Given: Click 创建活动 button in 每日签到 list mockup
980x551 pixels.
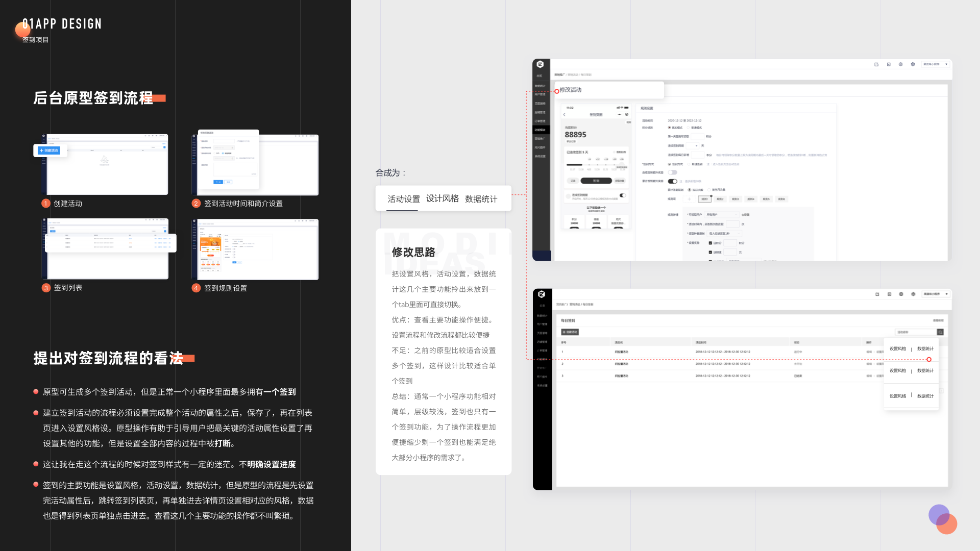Looking at the screenshot, I should [x=570, y=332].
